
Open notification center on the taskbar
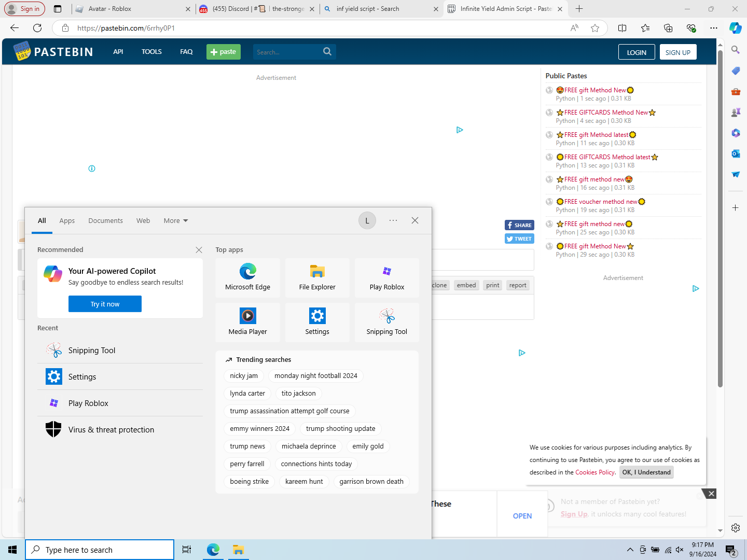pyautogui.click(x=730, y=550)
